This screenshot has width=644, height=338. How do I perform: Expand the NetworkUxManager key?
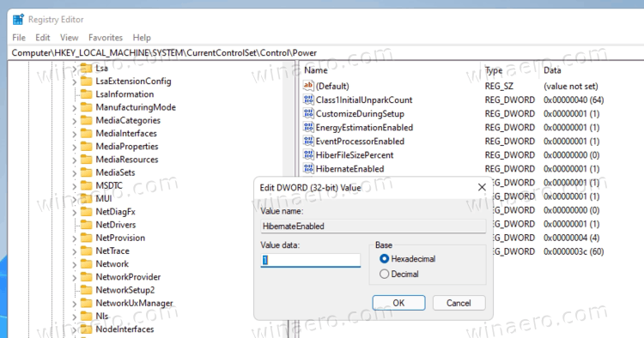click(75, 305)
